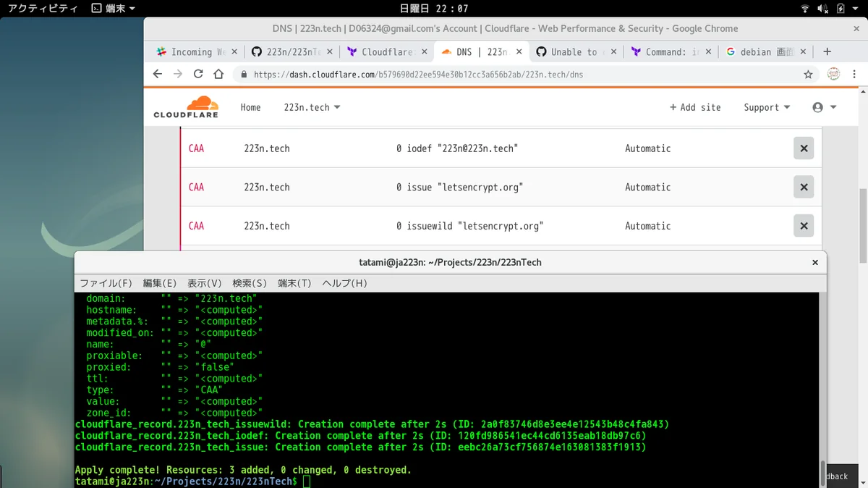Click the 0 issuewild "letsencrypt.org" value

(469, 226)
